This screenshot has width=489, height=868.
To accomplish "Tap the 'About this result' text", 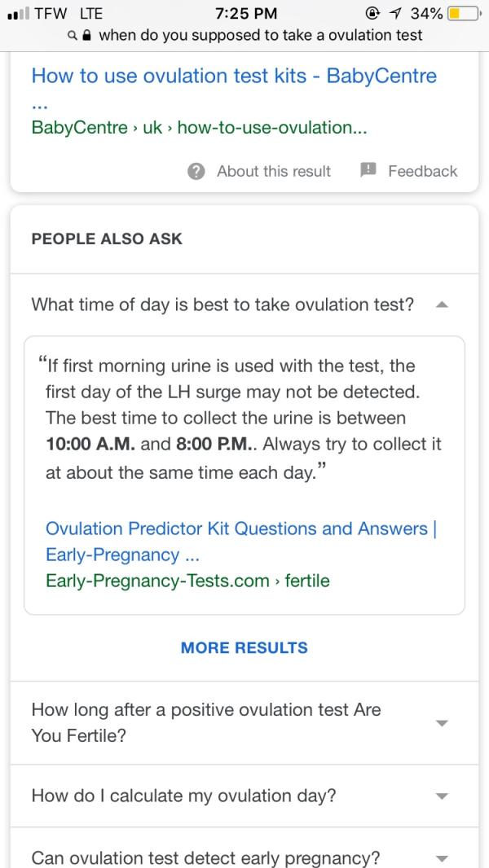I will pos(274,171).
